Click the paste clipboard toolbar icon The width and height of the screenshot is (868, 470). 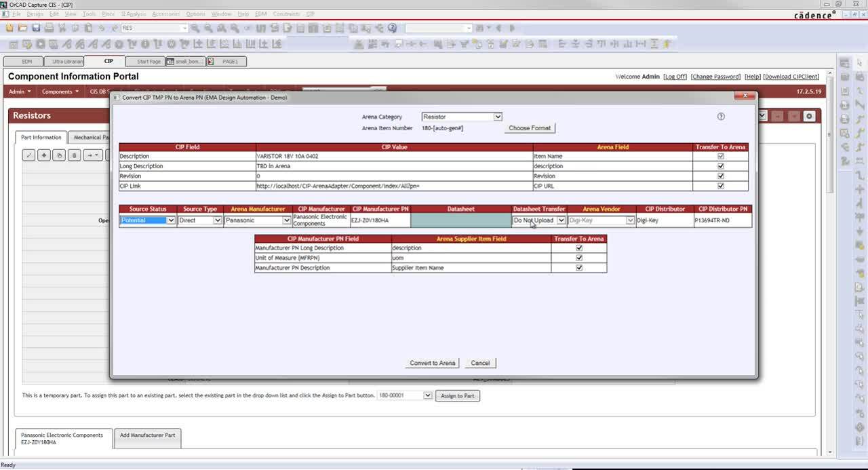point(87,28)
